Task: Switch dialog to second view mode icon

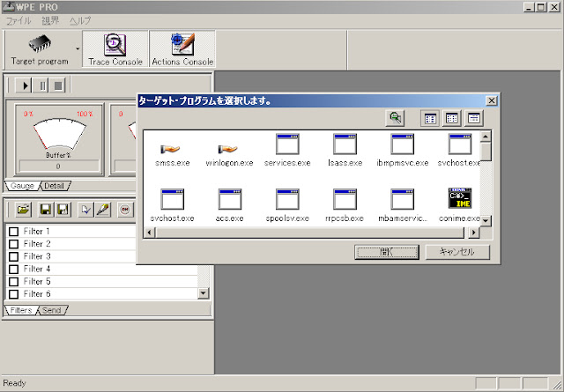Action: 452,118
